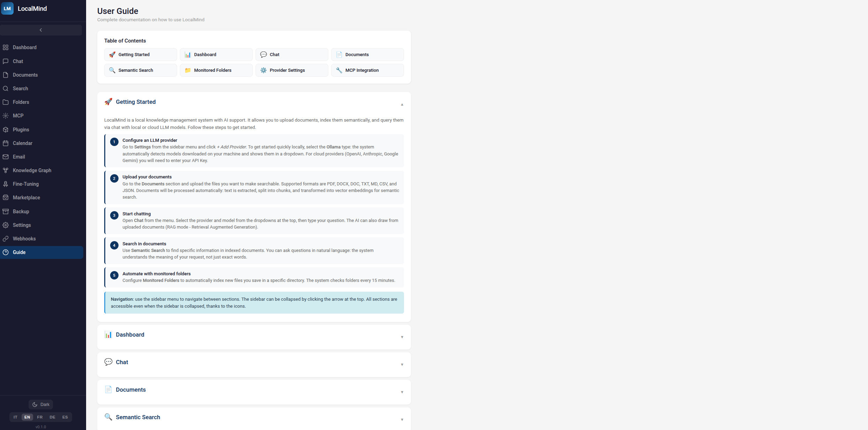Click the 'User Guide' page heading
This screenshot has width=868, height=430.
click(118, 11)
